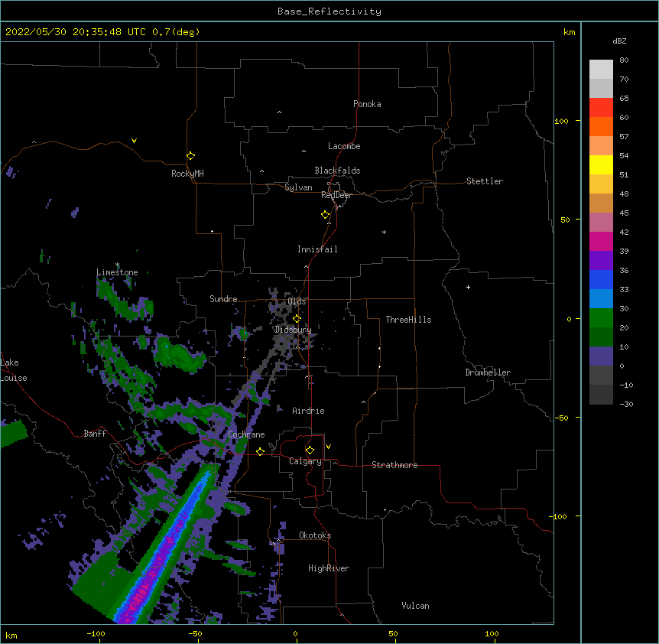
Task: Select the royal blue 36 dBZ legend swatch
Action: click(x=601, y=279)
